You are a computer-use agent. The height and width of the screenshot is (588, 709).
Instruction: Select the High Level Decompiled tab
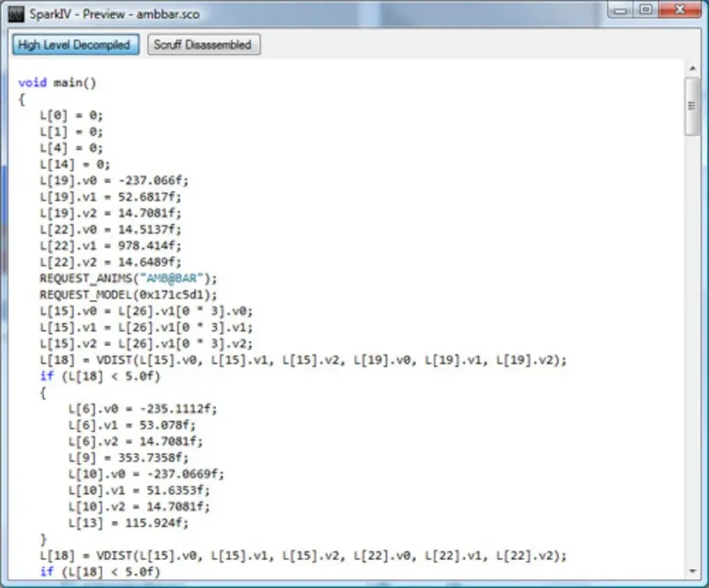tap(75, 45)
